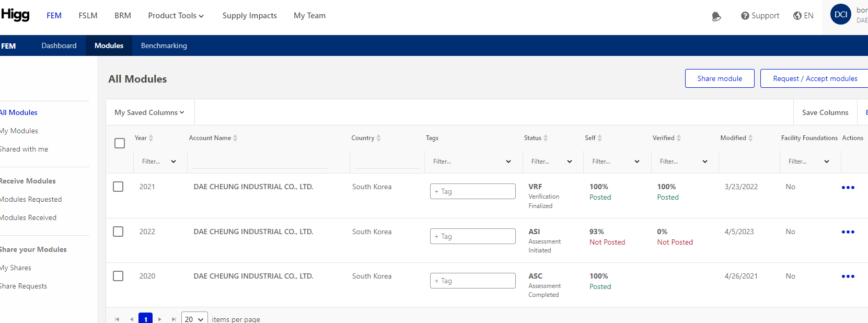Open the Year filter dropdown
The height and width of the screenshot is (323, 868).
point(158,161)
